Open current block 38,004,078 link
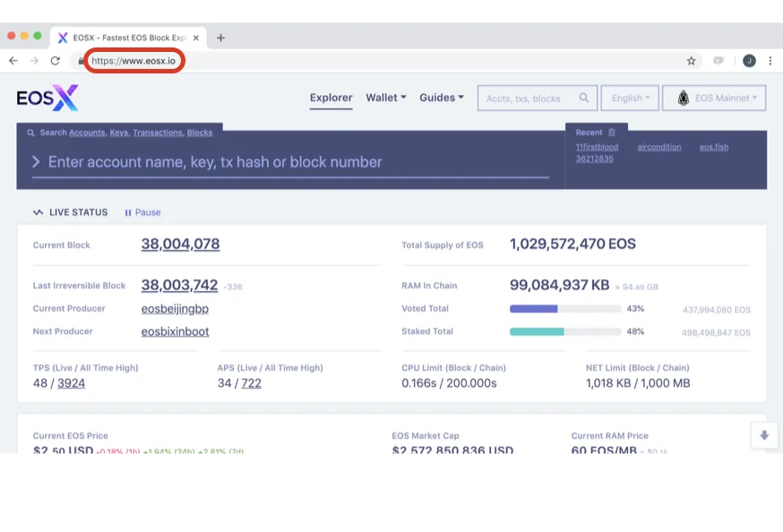This screenshot has width=783, height=532. (180, 244)
